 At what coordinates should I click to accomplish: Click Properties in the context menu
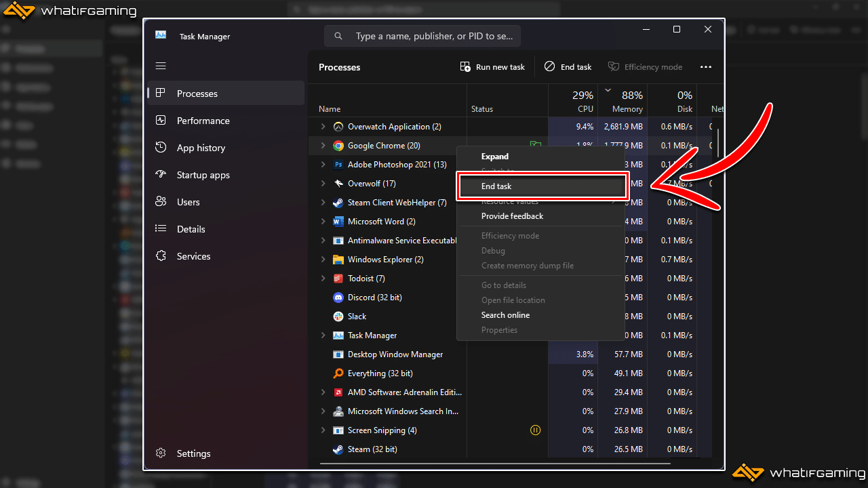coord(500,330)
